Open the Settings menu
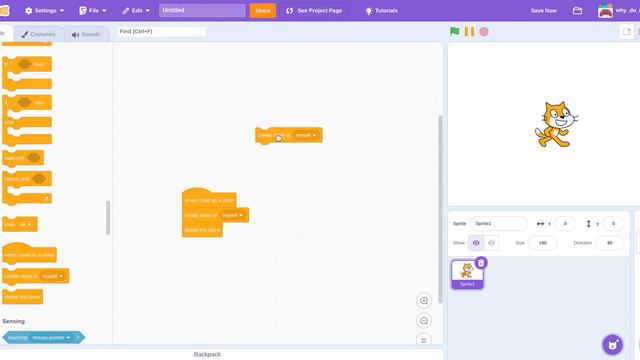Viewport: 640px width, 360px height. [44, 11]
